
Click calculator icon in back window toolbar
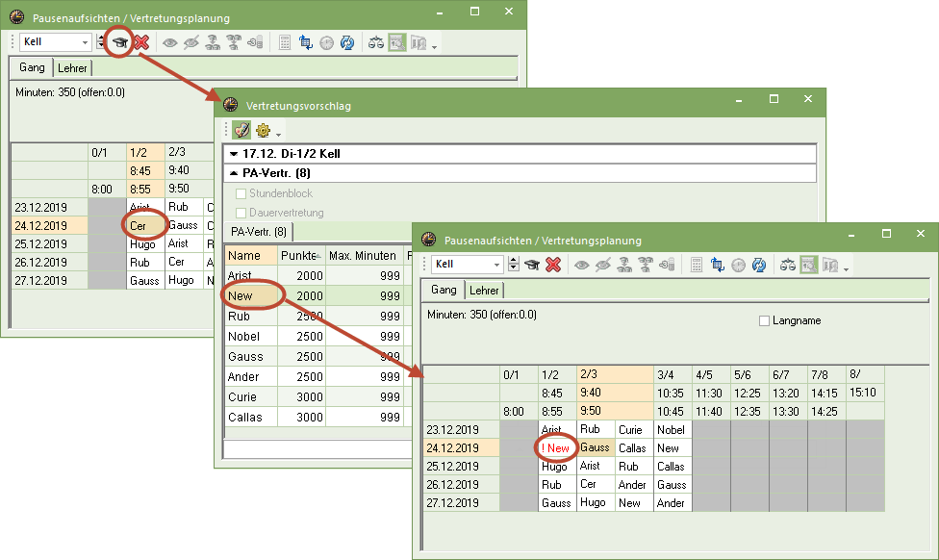click(x=285, y=42)
